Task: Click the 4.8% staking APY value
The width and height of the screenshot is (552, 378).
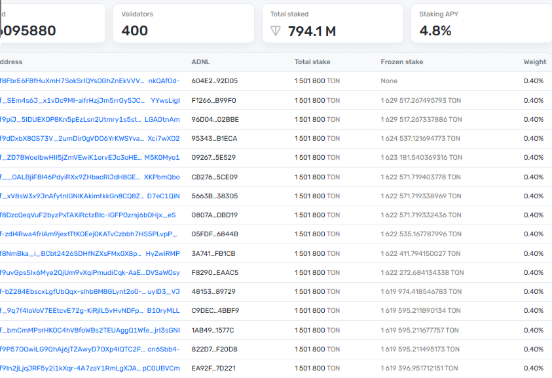Action: coord(435,31)
